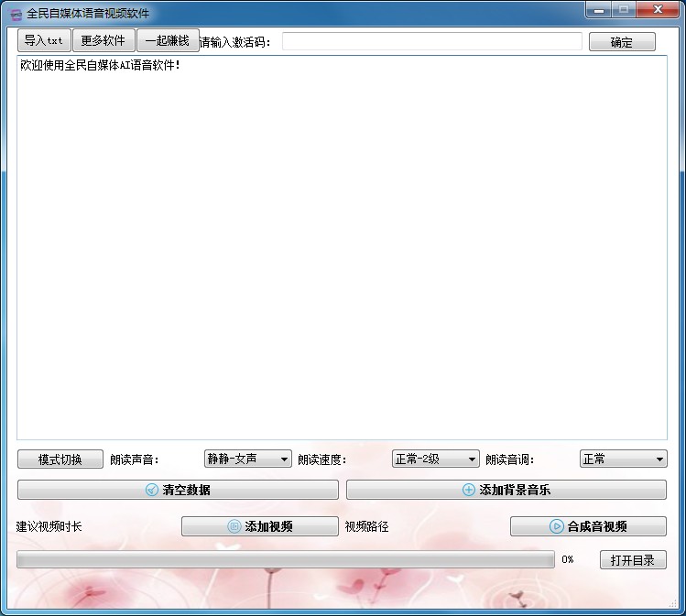The width and height of the screenshot is (686, 616).
Task: Add background music with 添加背景音乐 button
Action: coord(506,490)
